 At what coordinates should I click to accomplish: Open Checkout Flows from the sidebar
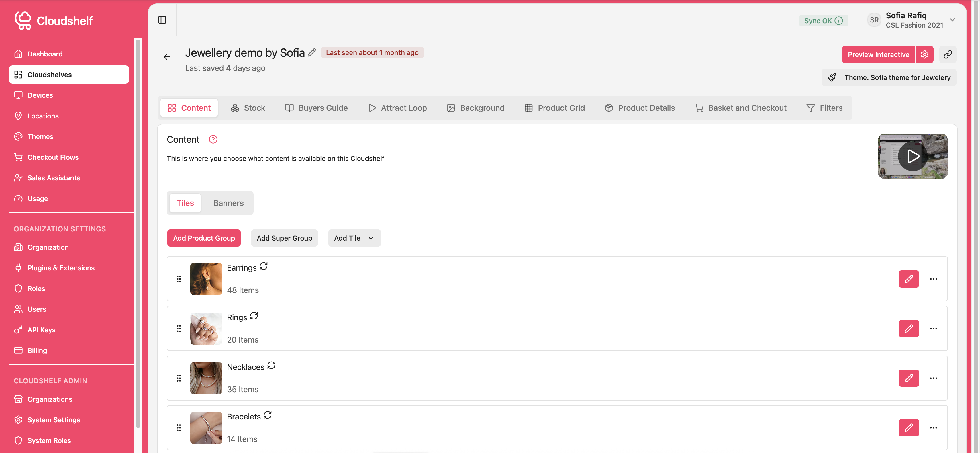point(52,157)
